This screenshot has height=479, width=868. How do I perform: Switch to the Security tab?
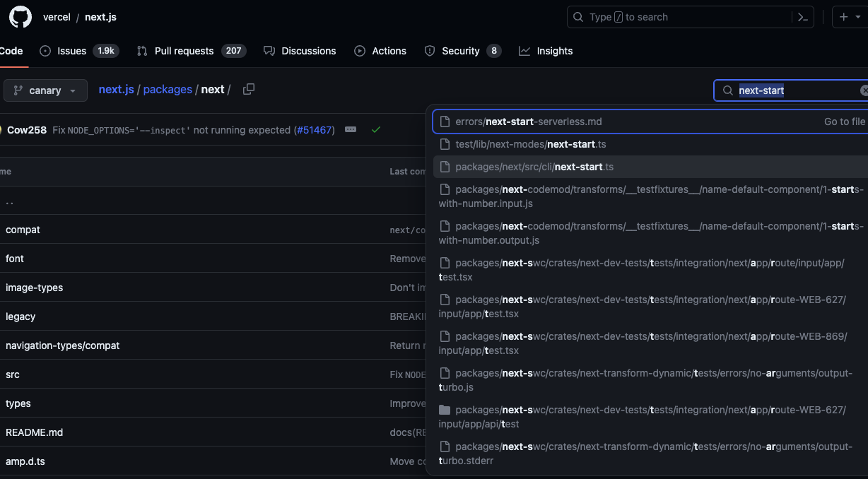click(462, 51)
